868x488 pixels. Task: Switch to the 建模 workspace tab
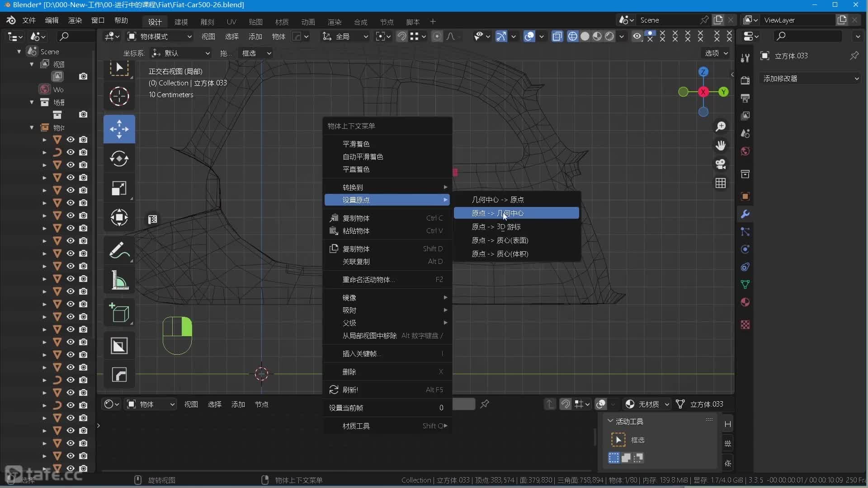click(181, 22)
